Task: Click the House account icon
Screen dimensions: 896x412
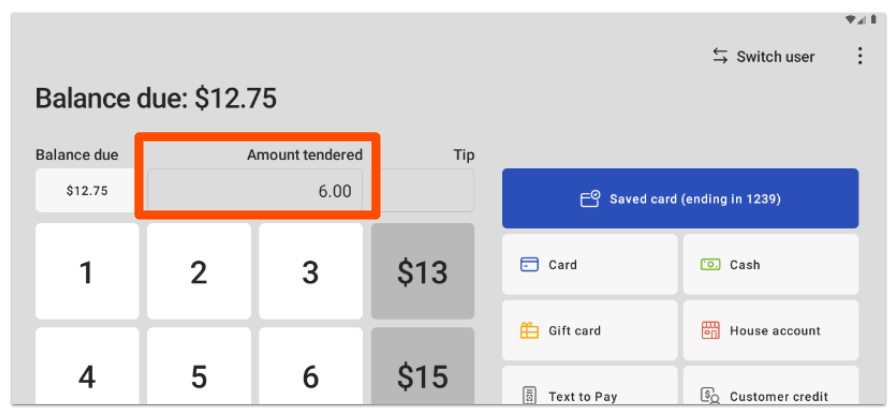Action: tap(710, 331)
